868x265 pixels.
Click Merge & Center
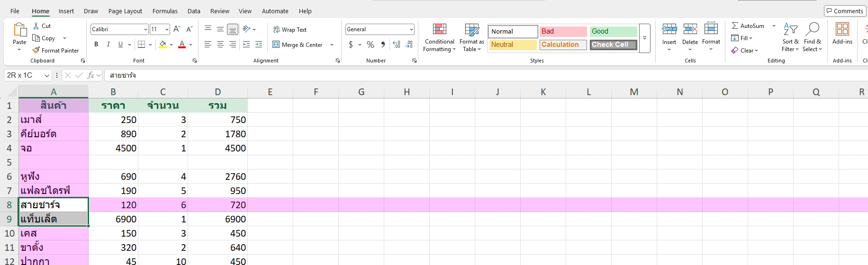298,44
